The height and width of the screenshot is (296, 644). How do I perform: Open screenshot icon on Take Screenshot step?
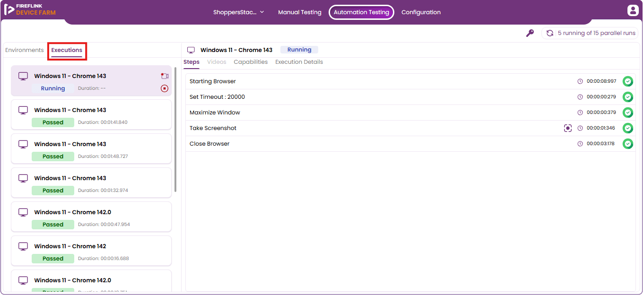(x=568, y=128)
